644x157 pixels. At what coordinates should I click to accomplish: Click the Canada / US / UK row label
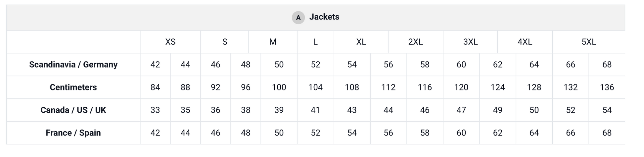(x=73, y=110)
